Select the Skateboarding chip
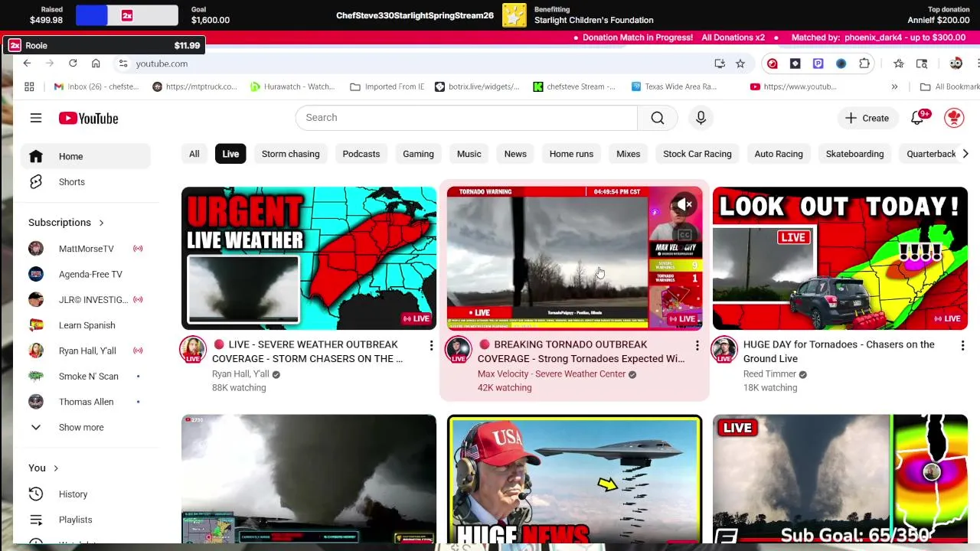 854,154
